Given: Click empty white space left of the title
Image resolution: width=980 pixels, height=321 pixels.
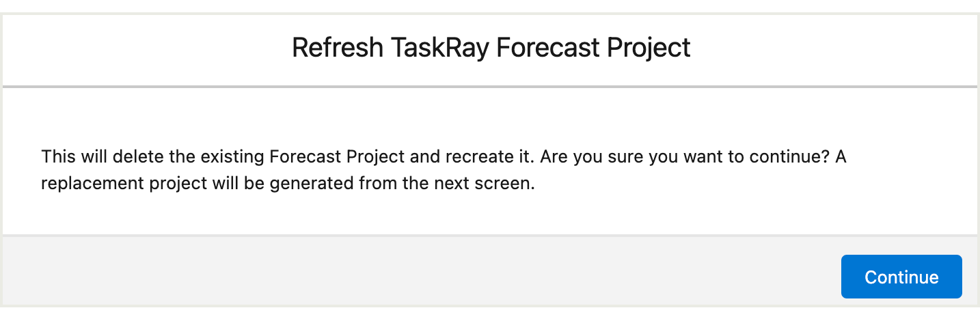Looking at the screenshot, I should 147,48.
